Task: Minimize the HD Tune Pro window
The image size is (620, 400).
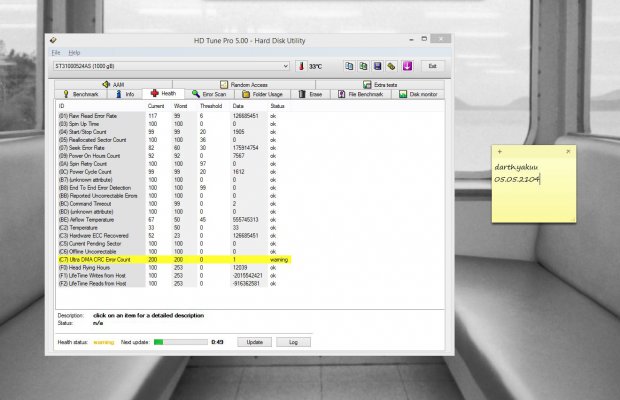Action: click(411, 39)
